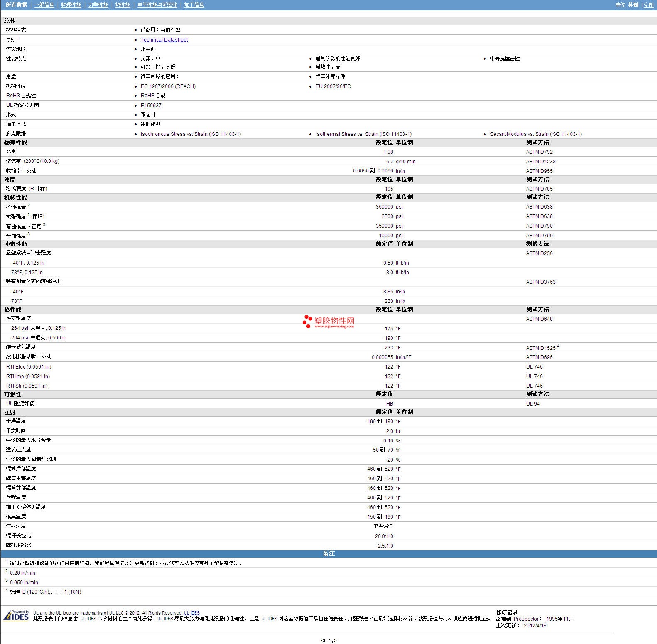
Task: View Isothermal Stress vs. Strain data
Action: coord(363,134)
